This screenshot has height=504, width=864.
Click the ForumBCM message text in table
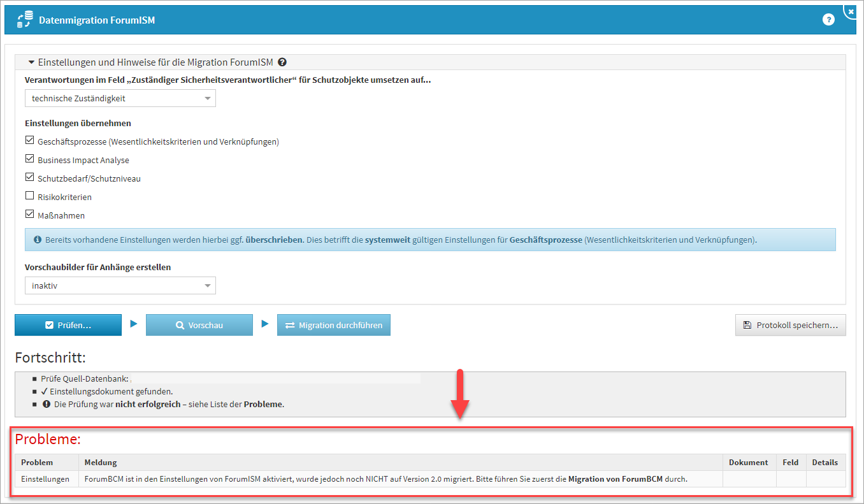coord(386,479)
